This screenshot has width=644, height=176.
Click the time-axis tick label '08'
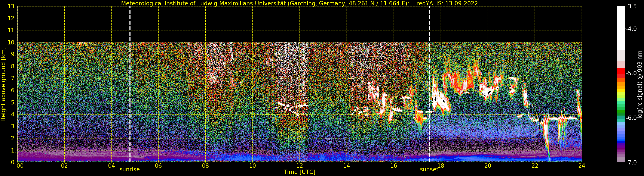click(205, 166)
